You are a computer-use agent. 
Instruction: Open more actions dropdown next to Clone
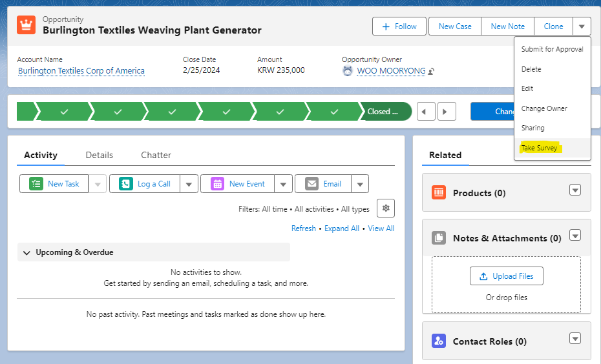582,26
